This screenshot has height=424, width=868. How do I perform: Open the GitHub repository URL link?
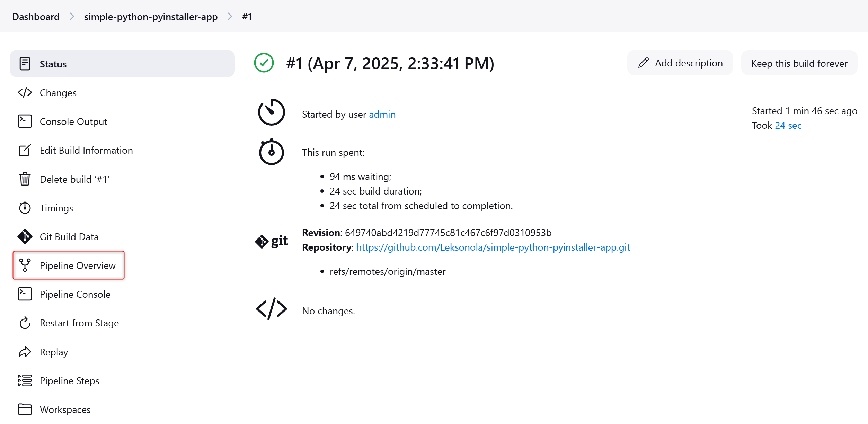tap(493, 247)
